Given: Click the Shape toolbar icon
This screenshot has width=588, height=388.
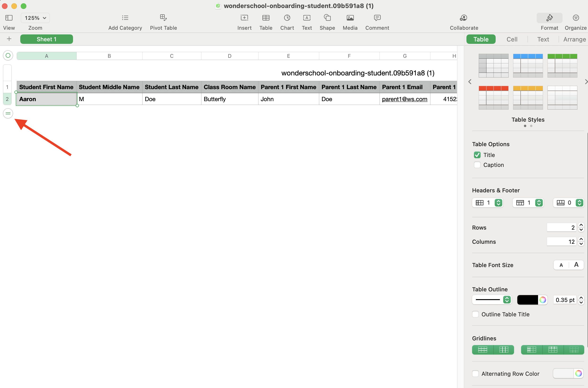Looking at the screenshot, I should 327,18.
